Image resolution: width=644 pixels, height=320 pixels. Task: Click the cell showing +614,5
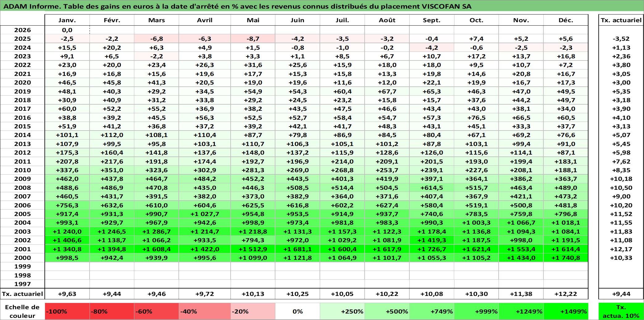(432, 188)
